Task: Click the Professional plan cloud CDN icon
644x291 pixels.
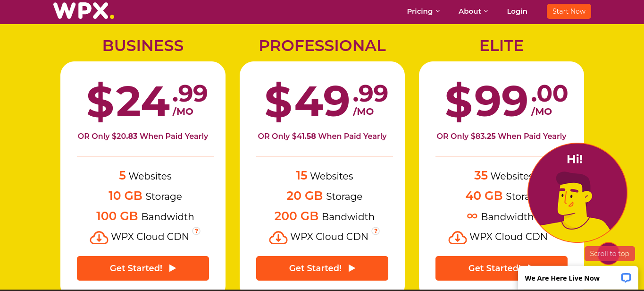Action: [278, 238]
